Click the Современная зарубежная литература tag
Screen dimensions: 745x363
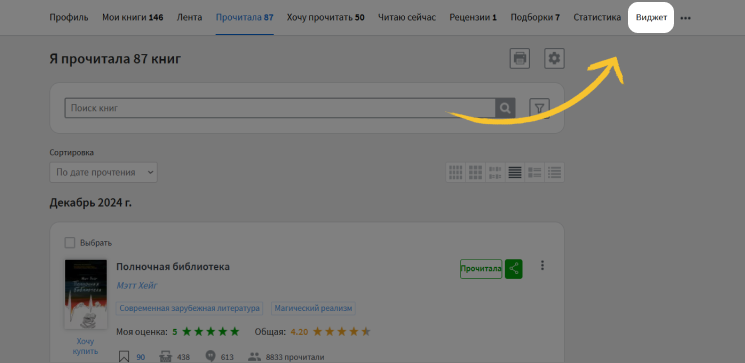189,308
